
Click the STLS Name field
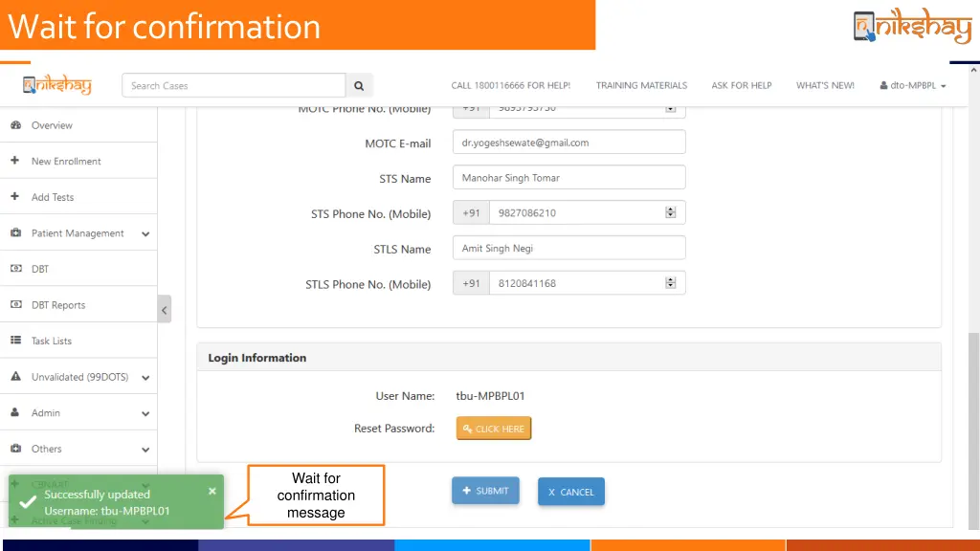click(568, 248)
